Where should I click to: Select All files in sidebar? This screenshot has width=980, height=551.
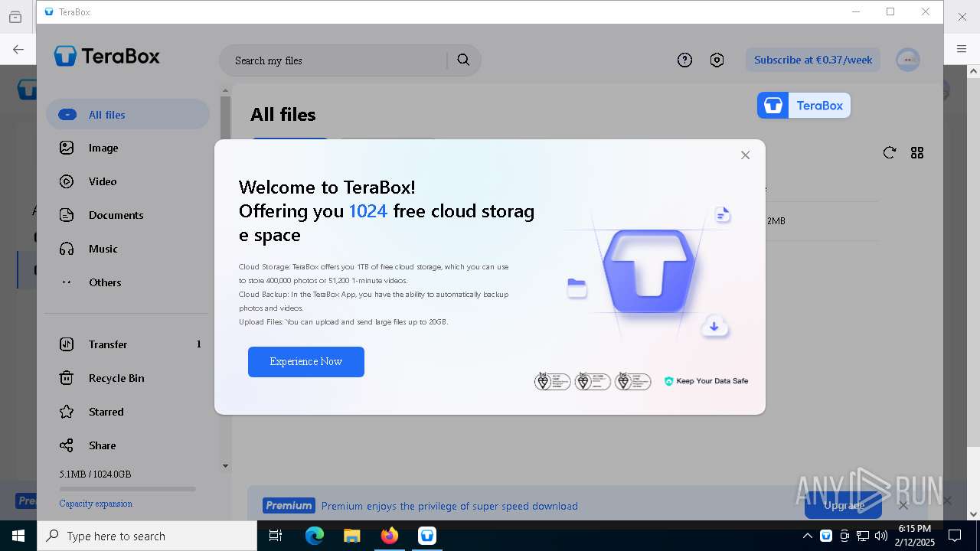point(128,115)
